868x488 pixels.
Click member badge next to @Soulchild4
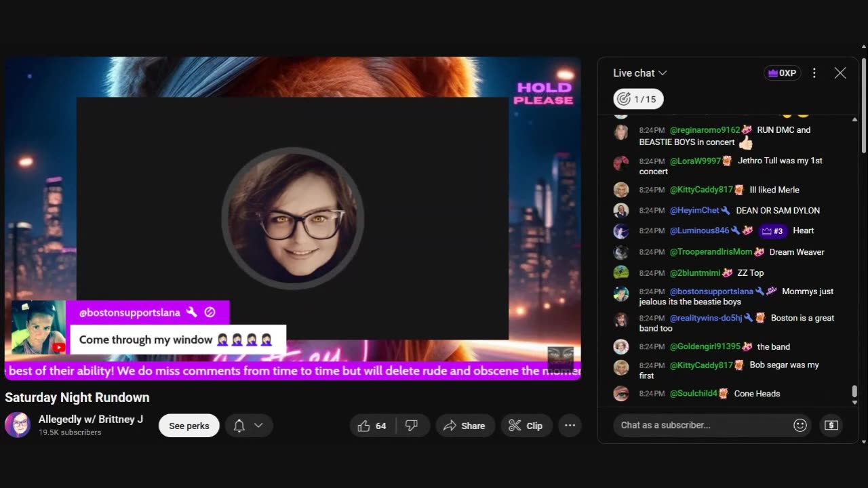click(724, 394)
